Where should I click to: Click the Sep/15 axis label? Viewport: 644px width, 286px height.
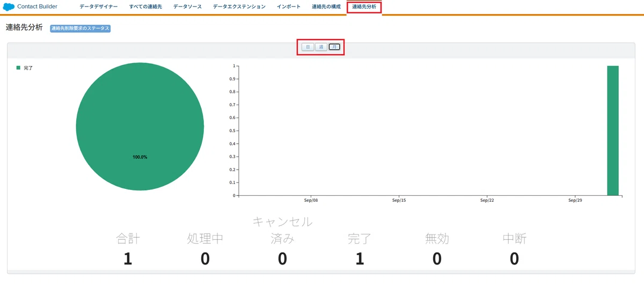[x=399, y=201]
